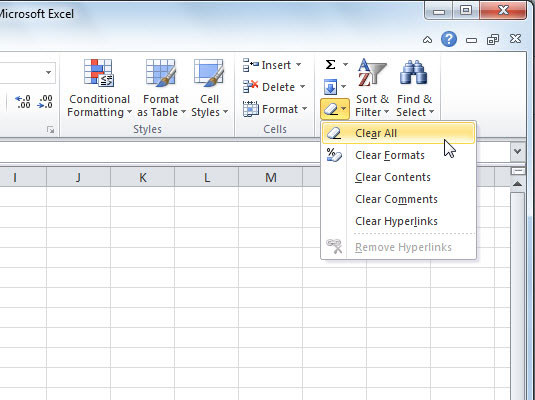Expand the Delete cells dropdown arrow
This screenshot has height=400, width=535.
click(x=302, y=87)
